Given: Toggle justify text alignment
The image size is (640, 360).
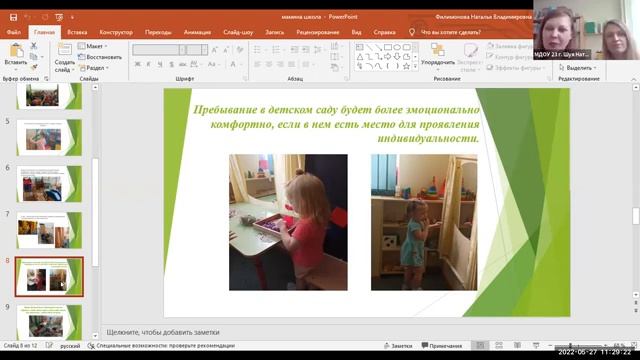Looking at the screenshot, I should pos(291,64).
